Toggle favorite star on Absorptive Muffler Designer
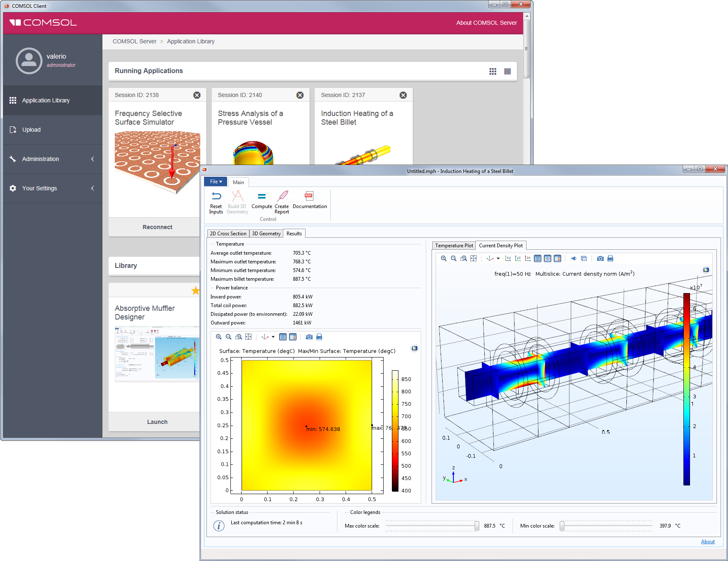728x561 pixels. click(195, 291)
